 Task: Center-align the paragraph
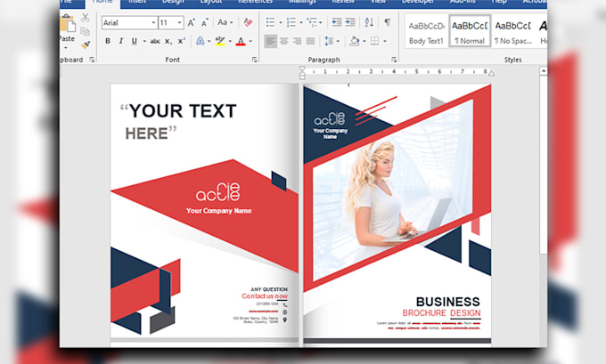coord(284,41)
